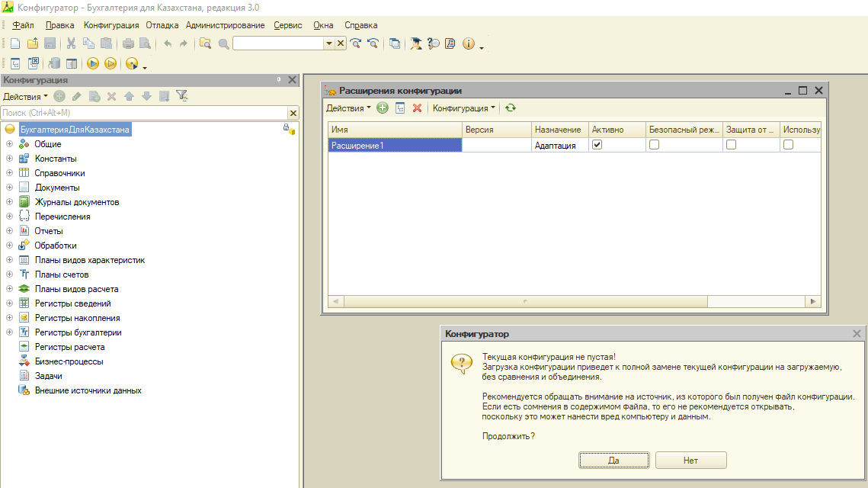The width and height of the screenshot is (868, 488).
Task: Click Move down arrow in Configuration panel
Action: [146, 96]
